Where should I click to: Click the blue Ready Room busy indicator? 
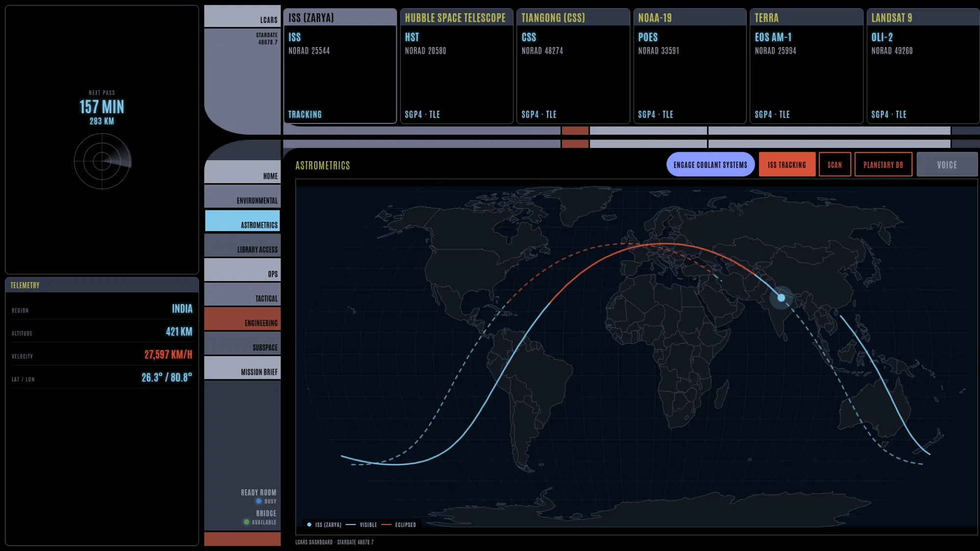pos(259,501)
